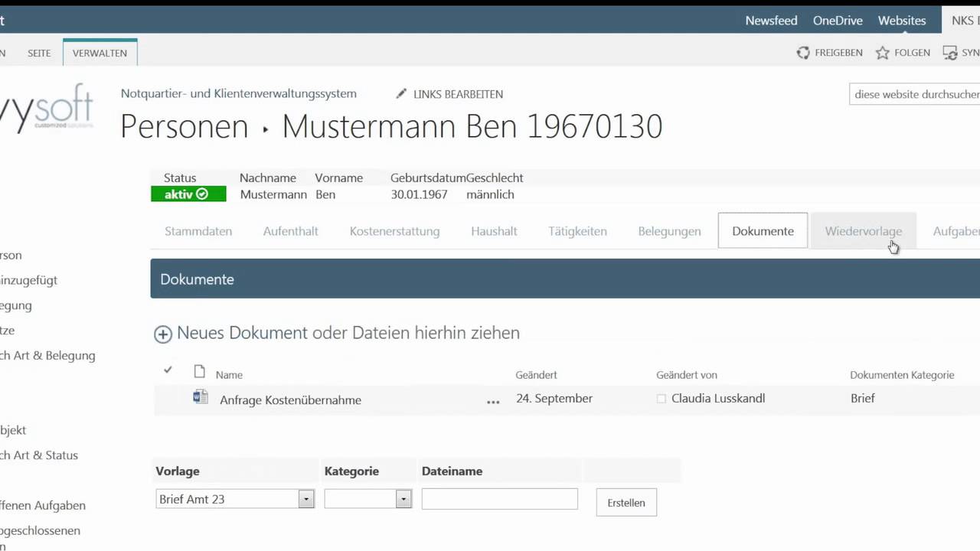Switch to the Stammdaten tab

tap(198, 231)
